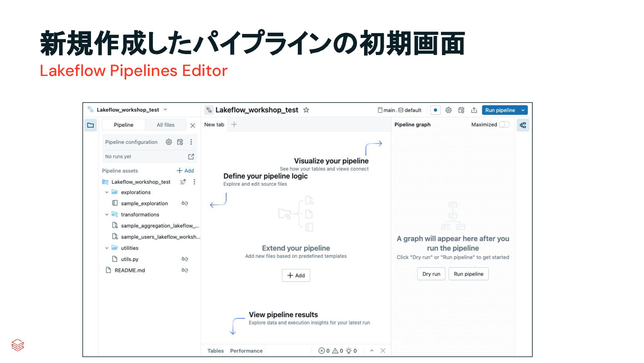Open pipeline settings gear in Pipeline configuration

pos(169,142)
